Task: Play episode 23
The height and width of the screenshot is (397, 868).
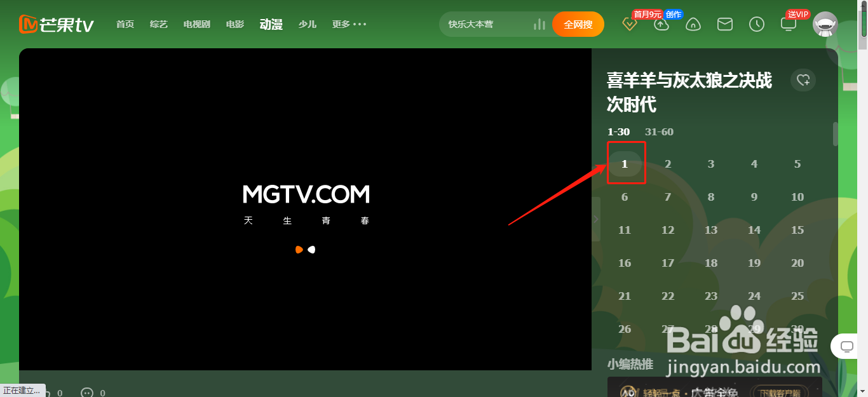Action: pyautogui.click(x=711, y=296)
